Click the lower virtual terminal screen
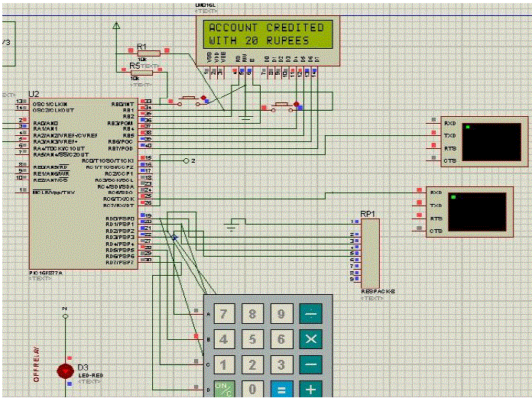Screen dimensions: 532x398 (x=478, y=211)
